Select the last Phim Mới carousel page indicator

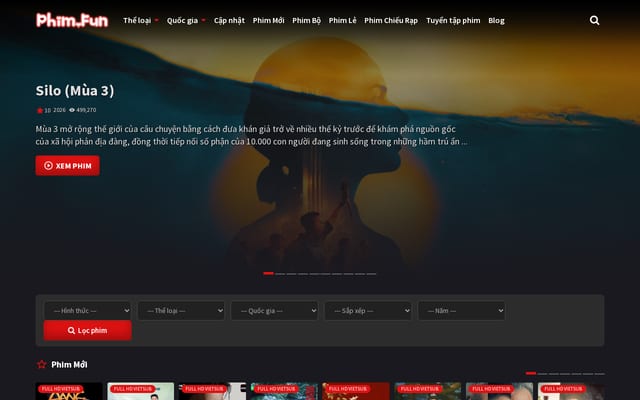point(599,373)
